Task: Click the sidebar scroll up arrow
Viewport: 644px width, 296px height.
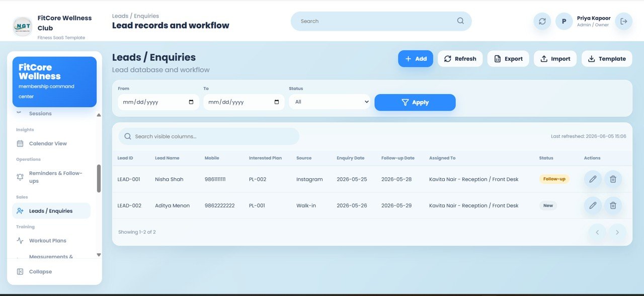Action: (x=99, y=115)
